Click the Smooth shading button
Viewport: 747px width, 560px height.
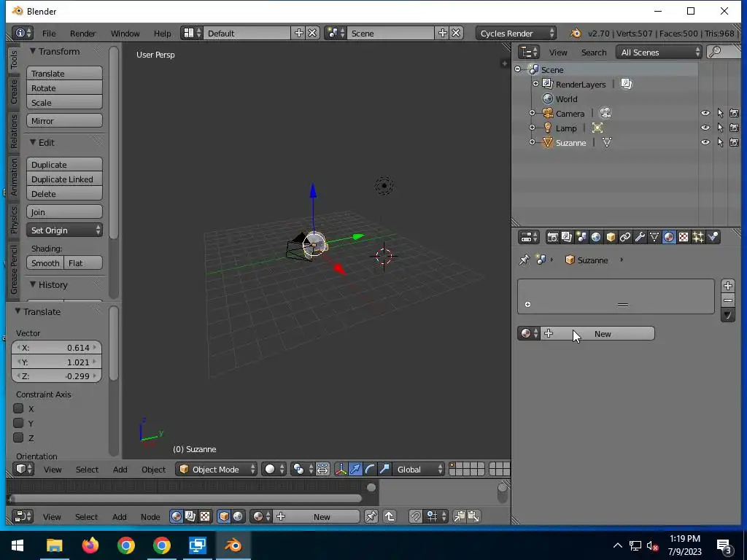(x=45, y=262)
